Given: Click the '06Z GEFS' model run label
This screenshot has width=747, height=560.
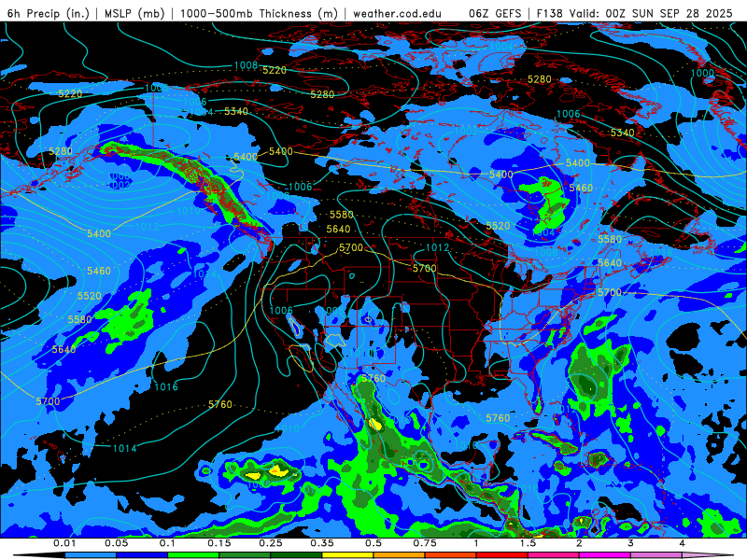Looking at the screenshot, I should coord(496,13).
